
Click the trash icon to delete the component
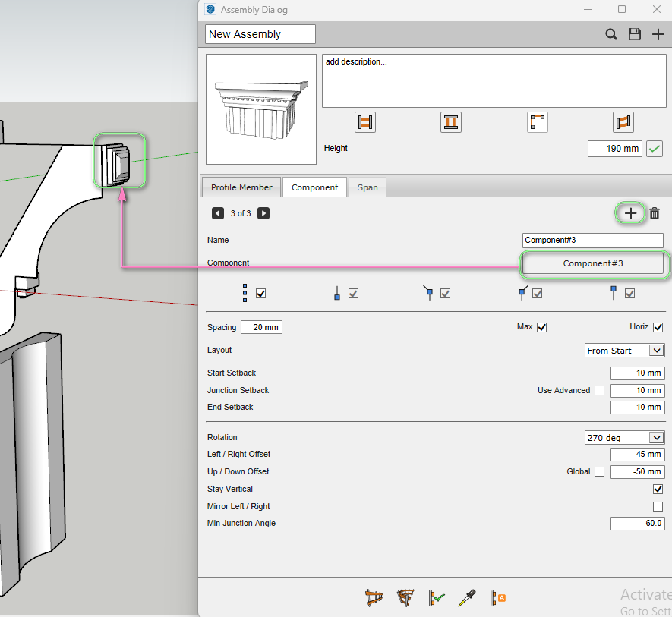click(655, 214)
